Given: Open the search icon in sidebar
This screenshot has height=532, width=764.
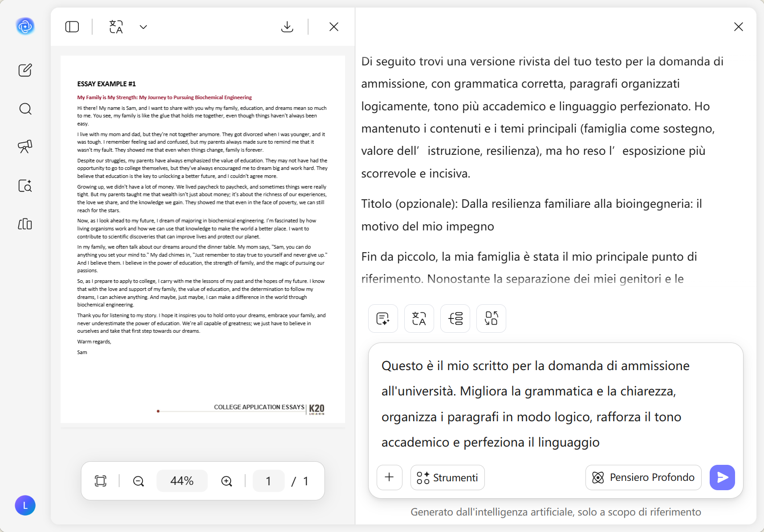Looking at the screenshot, I should [25, 109].
